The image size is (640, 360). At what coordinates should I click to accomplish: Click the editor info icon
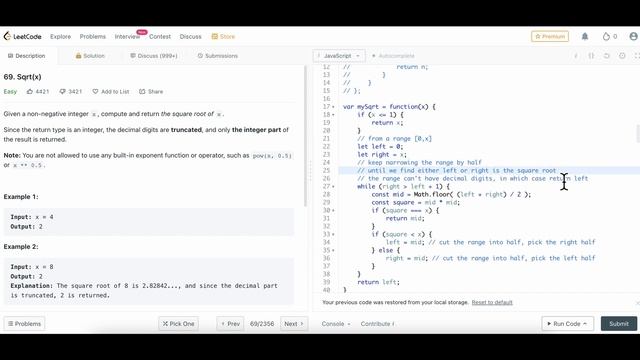coord(576,56)
